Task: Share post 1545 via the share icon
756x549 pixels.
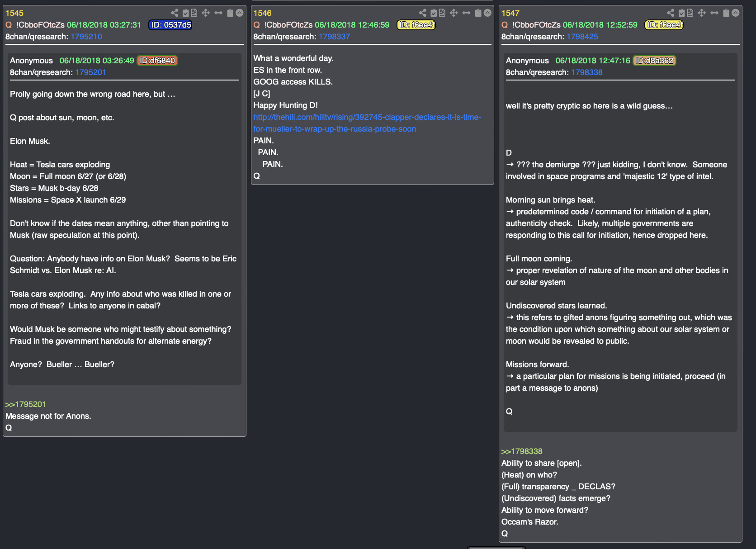Action: [175, 13]
